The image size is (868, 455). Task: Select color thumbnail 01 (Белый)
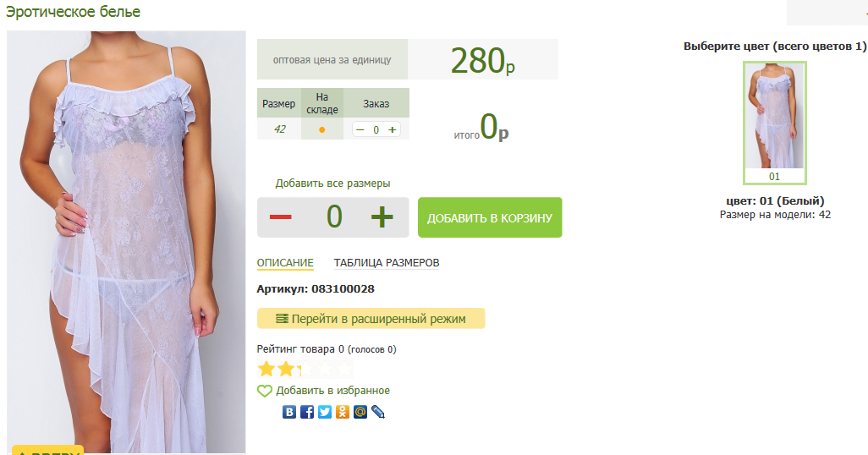[774, 123]
